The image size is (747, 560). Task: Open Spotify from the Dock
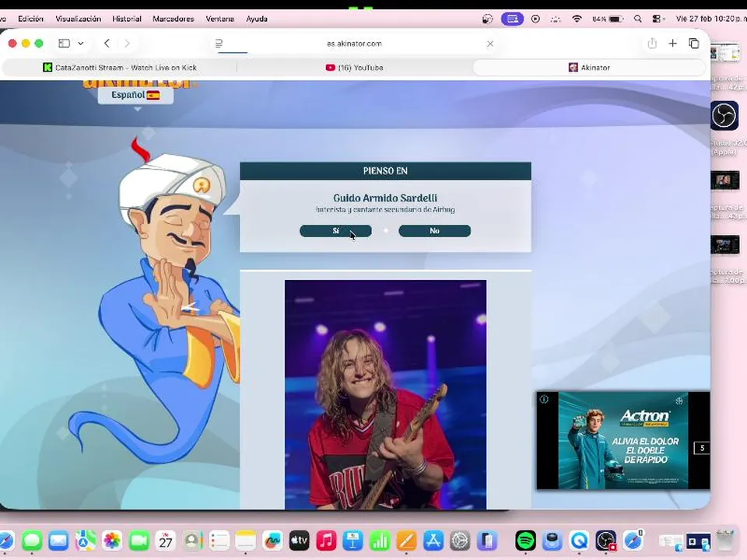click(525, 541)
